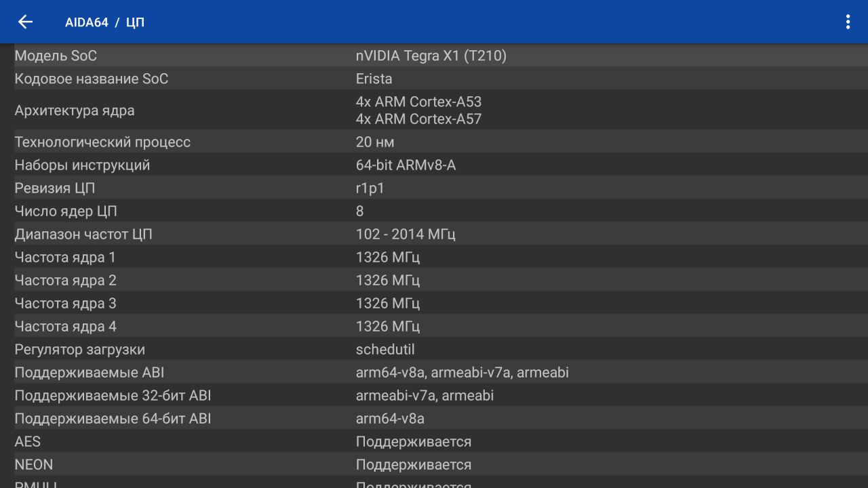This screenshot has width=868, height=488.
Task: Select the 64-bit ARMv8-A value
Action: (406, 165)
